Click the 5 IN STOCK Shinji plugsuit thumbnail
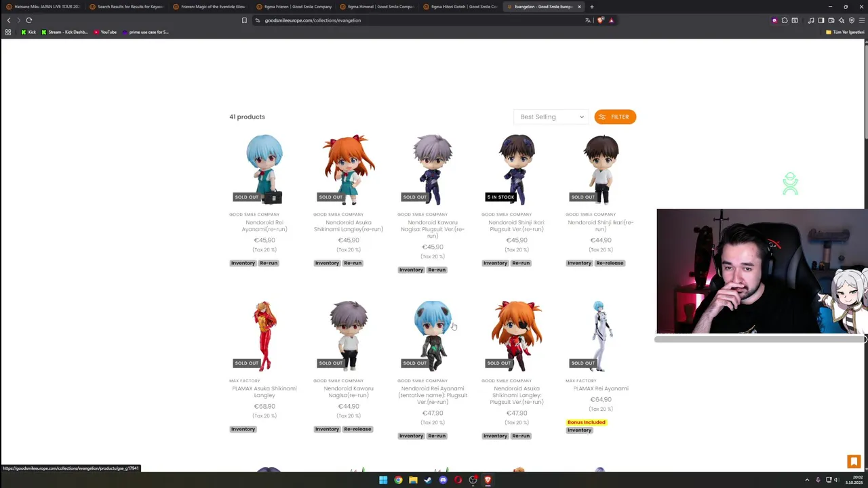 (517, 169)
